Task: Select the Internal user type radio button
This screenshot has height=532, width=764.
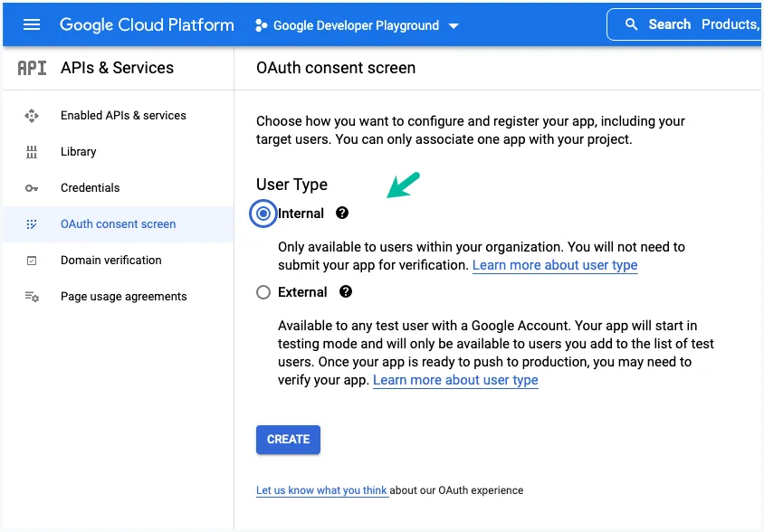Action: [x=263, y=214]
